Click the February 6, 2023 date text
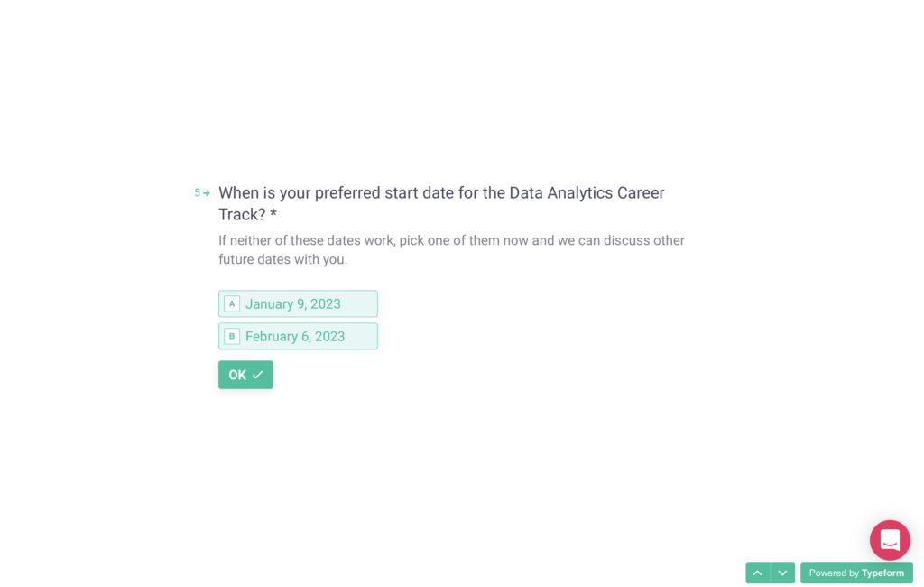 point(295,336)
